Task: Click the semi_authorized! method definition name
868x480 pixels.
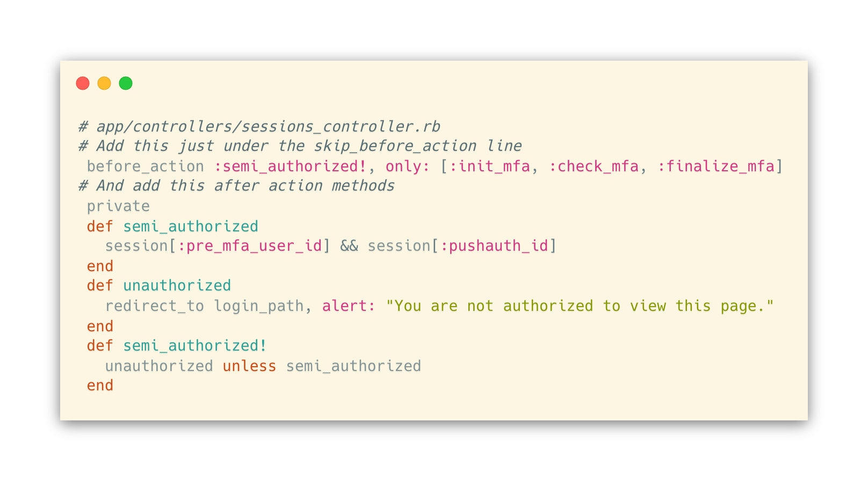Action: [x=195, y=346]
